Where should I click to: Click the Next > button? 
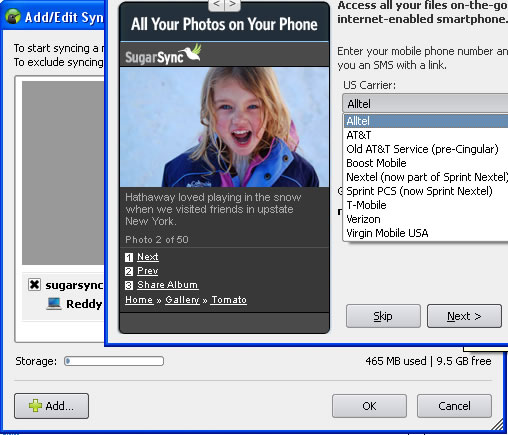coord(464,316)
